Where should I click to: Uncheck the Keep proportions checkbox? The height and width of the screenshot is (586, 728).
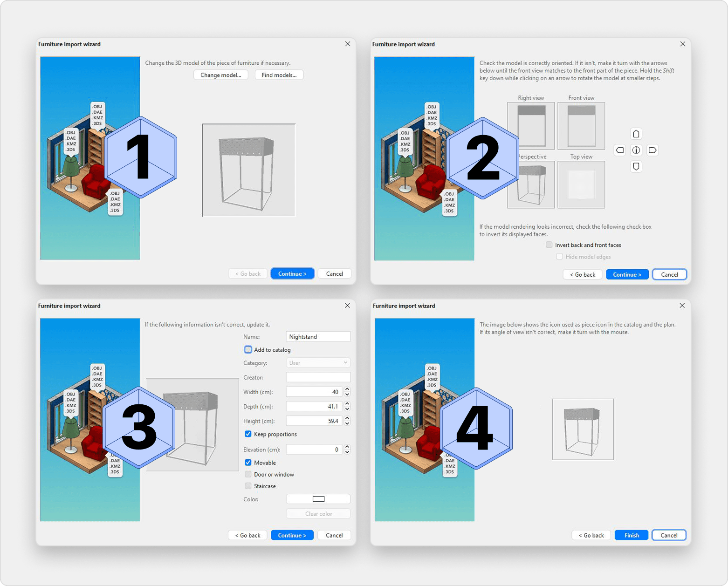(248, 434)
